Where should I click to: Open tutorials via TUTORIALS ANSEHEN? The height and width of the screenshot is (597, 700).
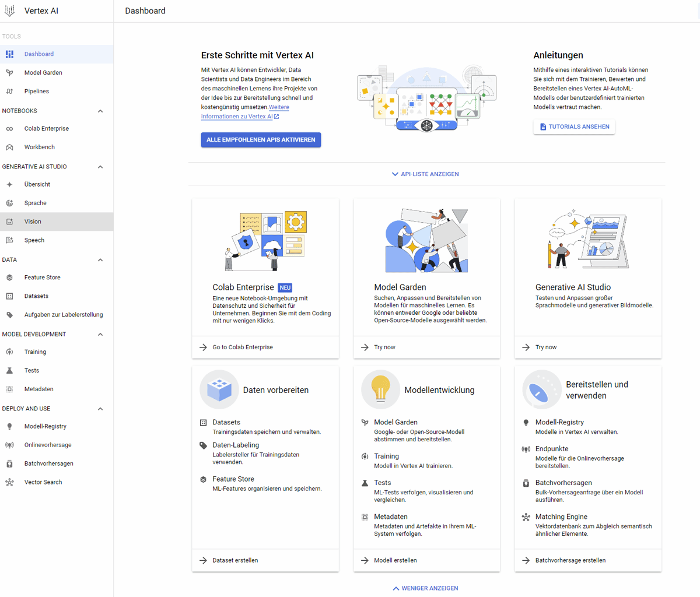(573, 127)
